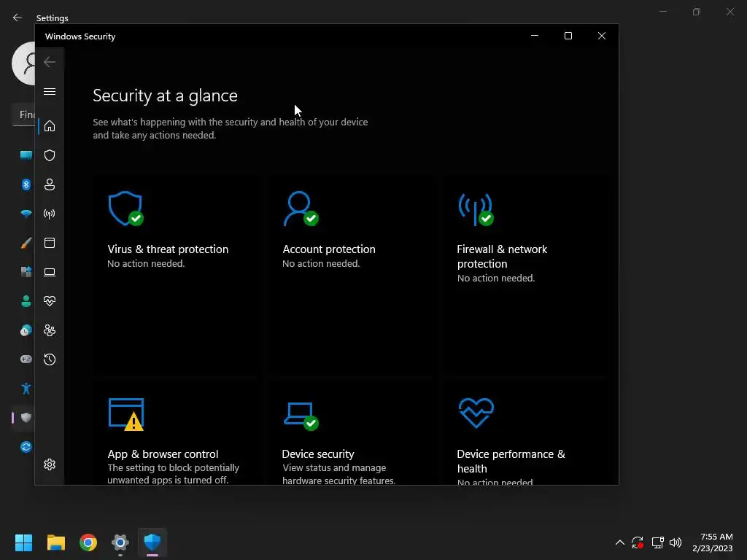The height and width of the screenshot is (560, 747).
Task: Open Personalization paintbrush icon in Settings
Action: 26,243
